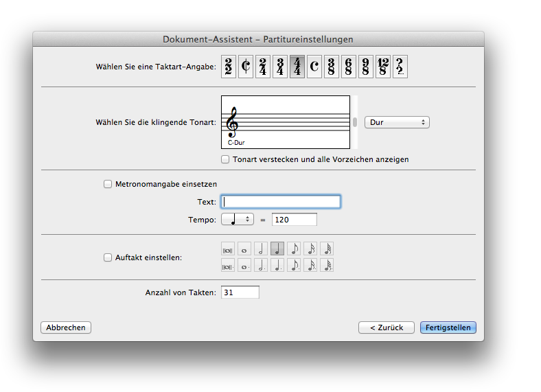Set pickup to a dotted double whole note
Viewport: 541px width, 392px height.
tap(228, 266)
